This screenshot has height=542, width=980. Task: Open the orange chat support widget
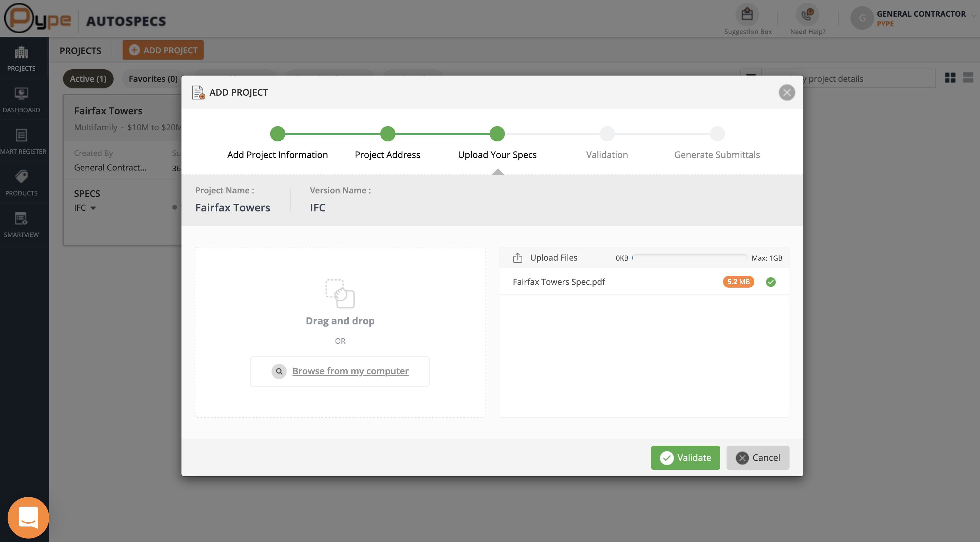[x=28, y=517]
